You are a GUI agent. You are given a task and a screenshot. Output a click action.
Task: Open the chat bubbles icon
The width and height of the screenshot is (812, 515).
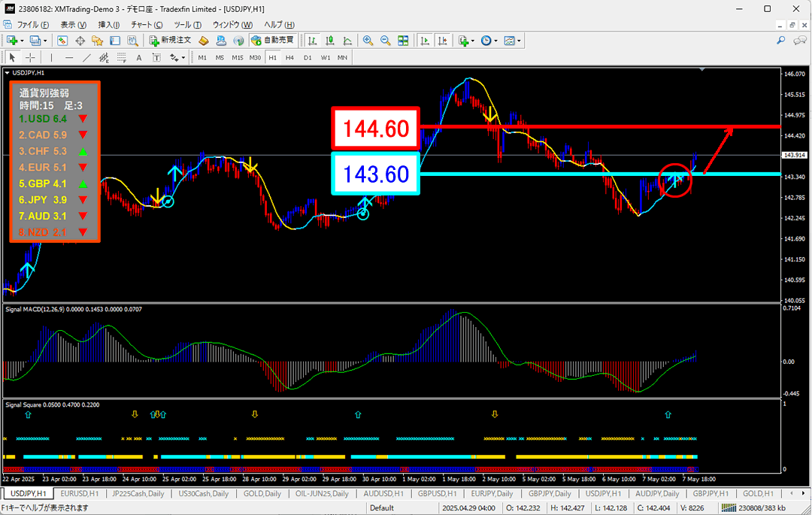click(799, 41)
